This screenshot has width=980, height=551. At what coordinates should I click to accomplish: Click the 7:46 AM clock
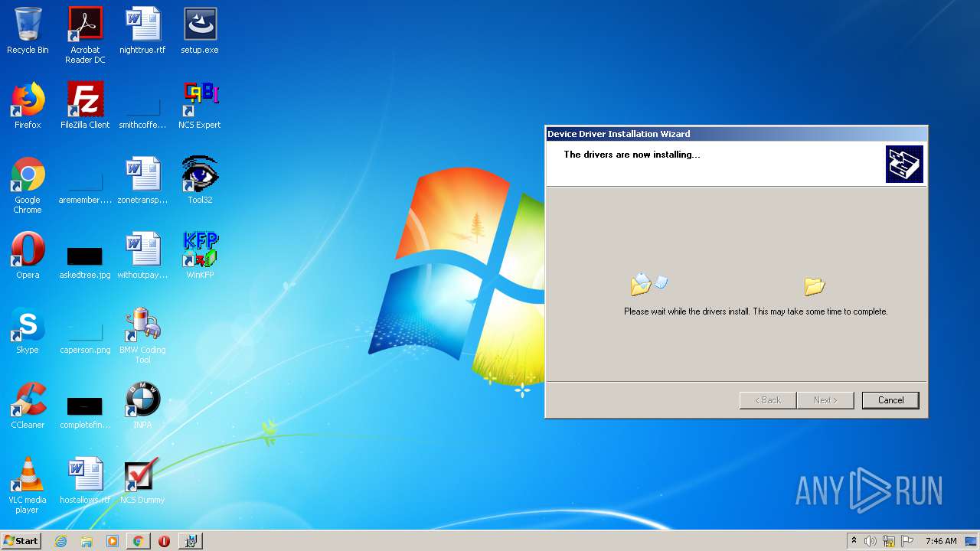tap(941, 541)
